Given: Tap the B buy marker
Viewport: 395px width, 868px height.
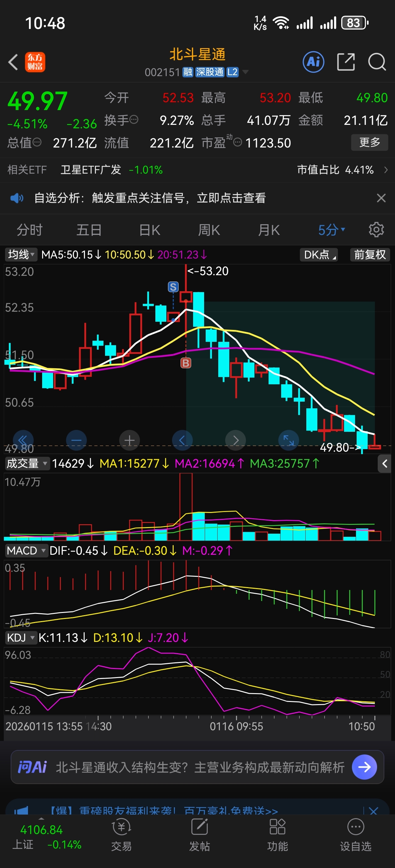Looking at the screenshot, I should (x=186, y=363).
